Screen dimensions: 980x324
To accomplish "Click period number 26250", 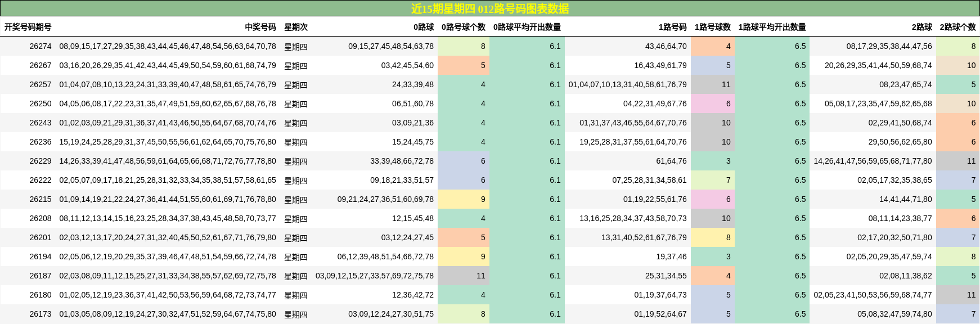I will point(41,103).
